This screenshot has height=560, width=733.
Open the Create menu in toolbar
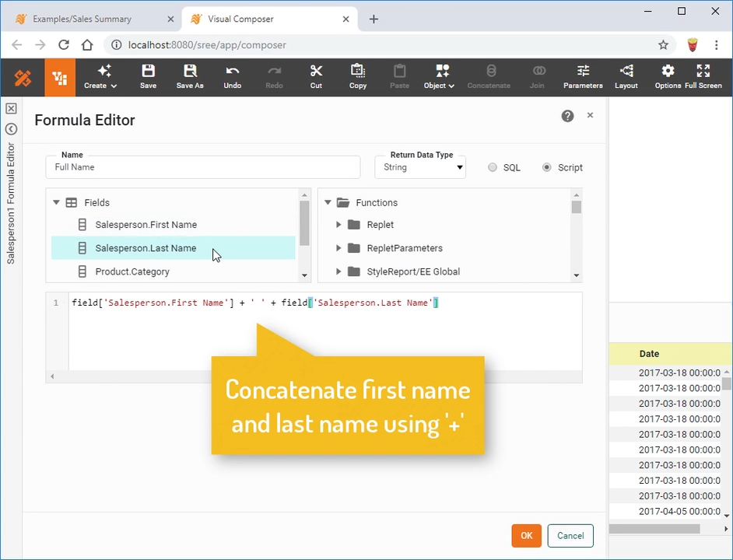coord(100,77)
